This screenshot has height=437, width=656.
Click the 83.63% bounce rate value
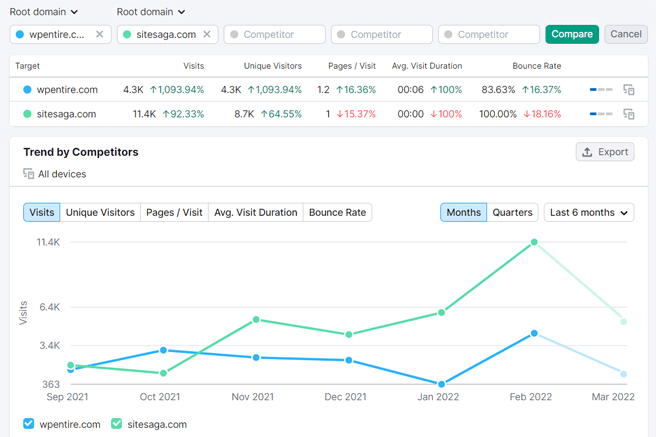[498, 89]
